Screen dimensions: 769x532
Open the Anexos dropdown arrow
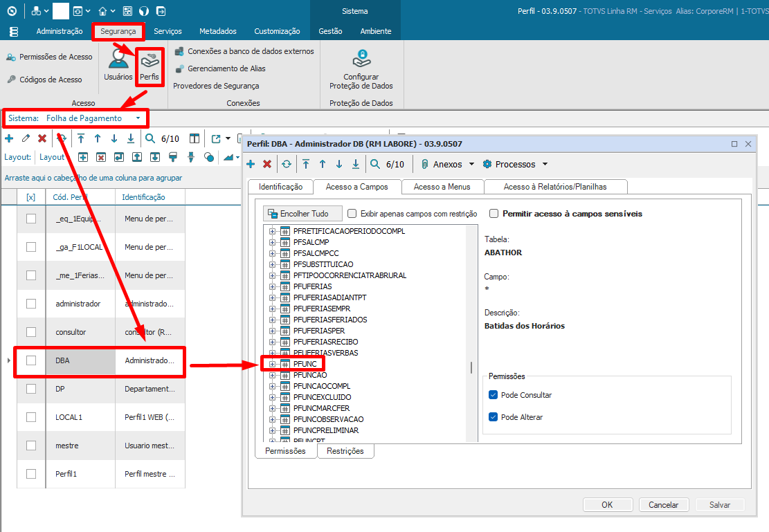[472, 164]
